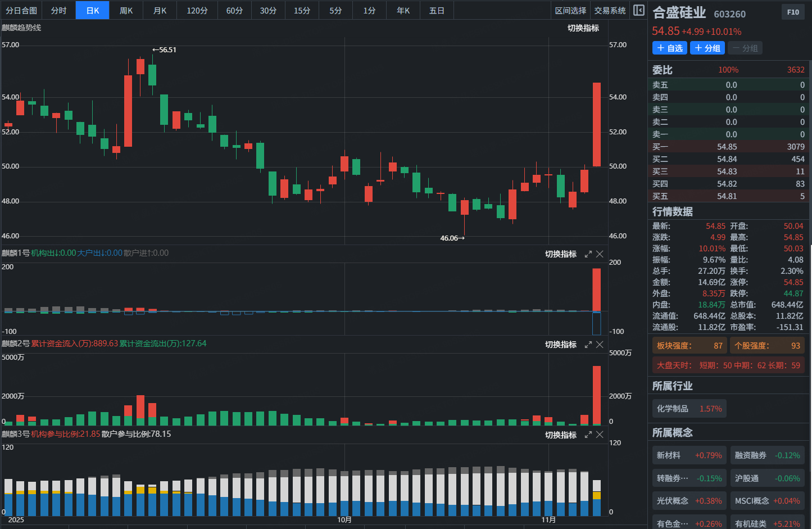Close the 麒麟2号 fund flow panel
This screenshot has width=812, height=529.
[x=600, y=345]
